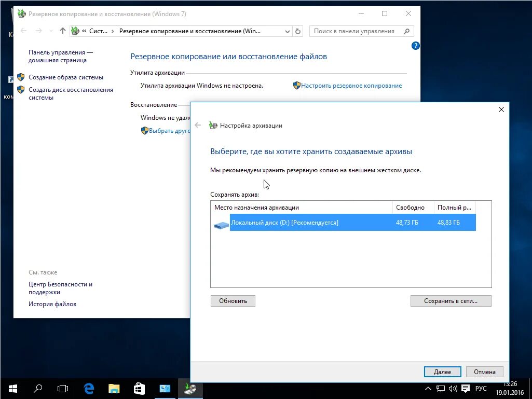This screenshot has width=532, height=399.
Task: Click the local disk D: drive icon
Action: pyautogui.click(x=221, y=225)
